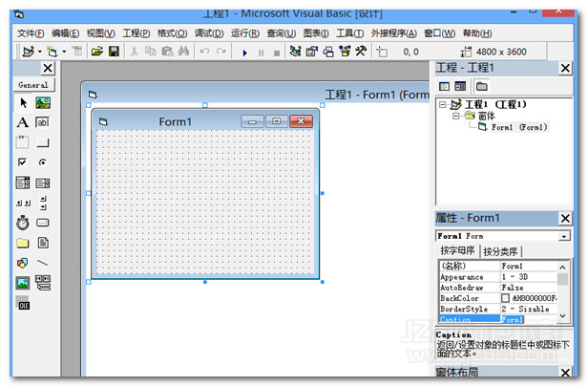Select the Shape control tool

coord(23,263)
